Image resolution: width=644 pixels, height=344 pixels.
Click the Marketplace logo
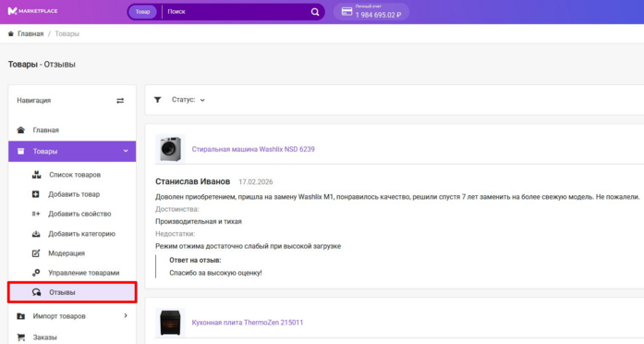point(33,11)
